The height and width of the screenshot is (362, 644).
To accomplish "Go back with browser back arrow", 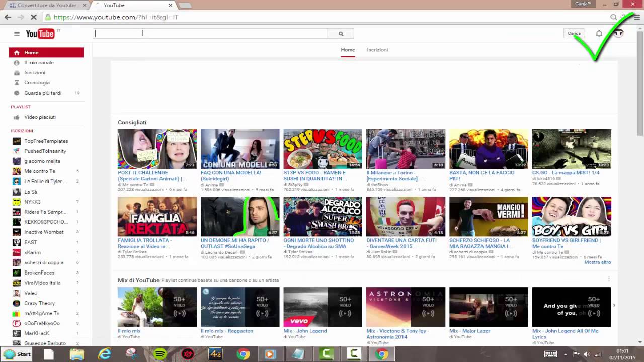I will click(x=8, y=17).
